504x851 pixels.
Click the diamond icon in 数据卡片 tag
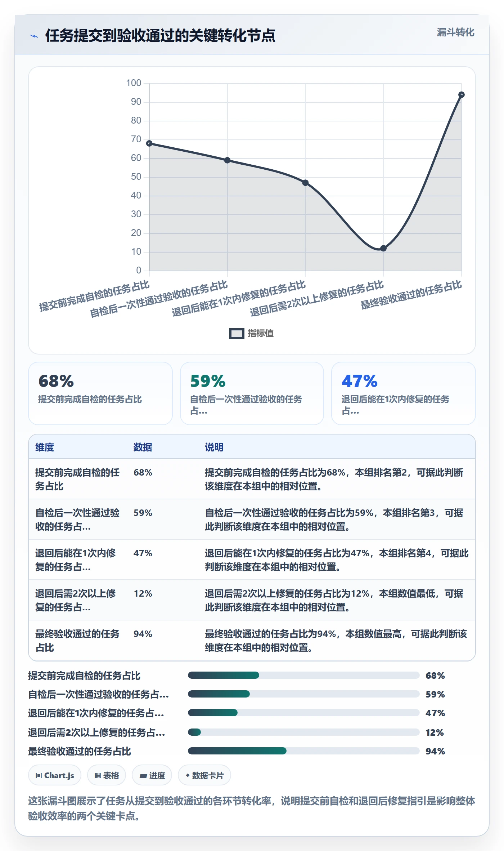pyautogui.click(x=188, y=775)
